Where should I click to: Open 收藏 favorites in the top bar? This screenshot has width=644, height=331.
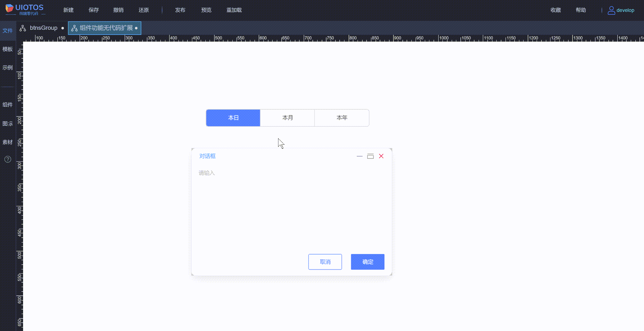(x=555, y=10)
